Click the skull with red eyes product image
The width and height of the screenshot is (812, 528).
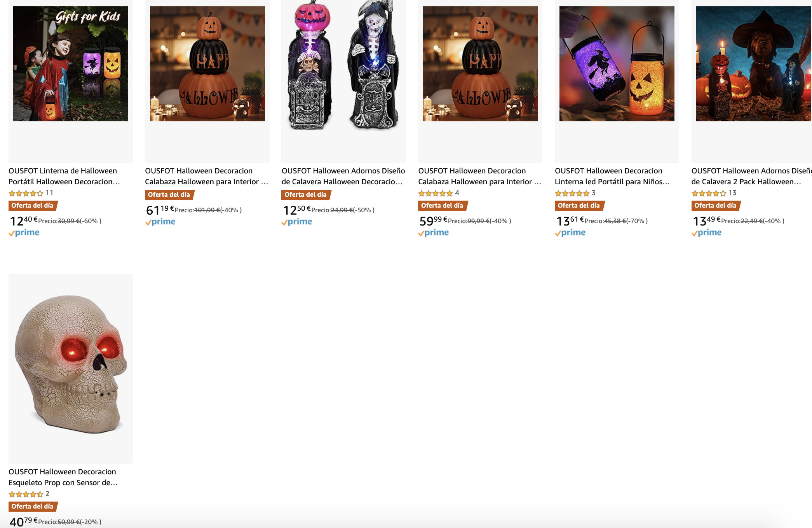pyautogui.click(x=71, y=364)
